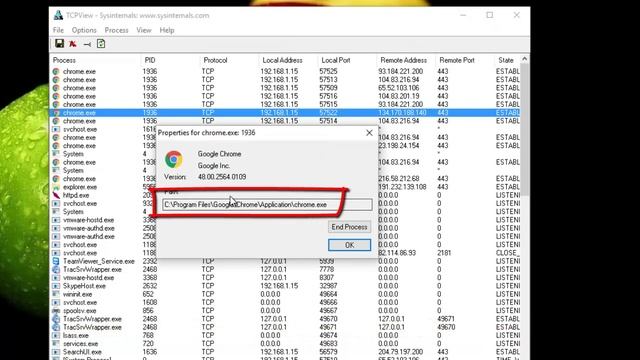The height and width of the screenshot is (360, 640).
Task: Click remote address 82.114.86.93
Action: coord(397,253)
